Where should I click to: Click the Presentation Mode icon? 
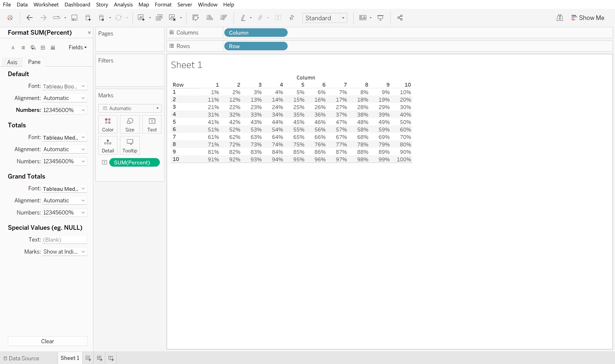point(380,18)
